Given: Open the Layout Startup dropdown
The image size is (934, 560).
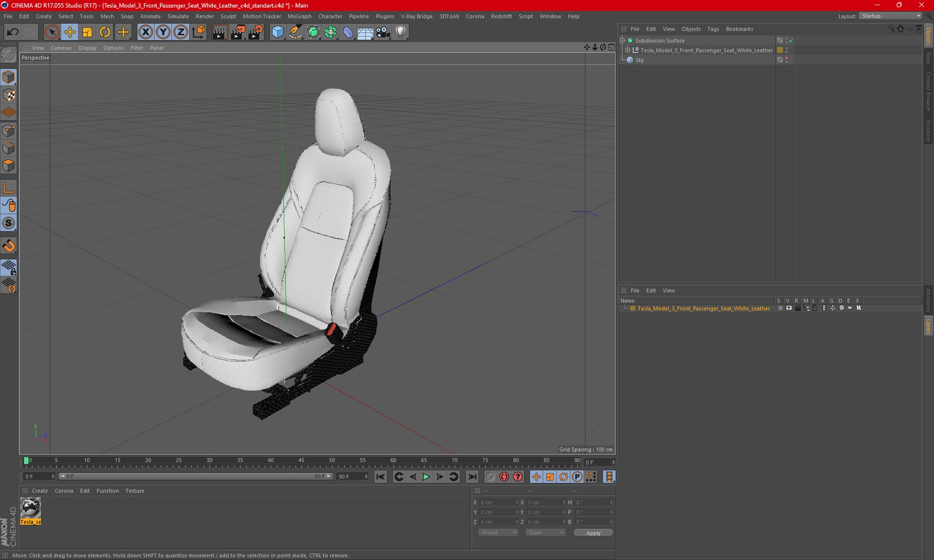Looking at the screenshot, I should pyautogui.click(x=890, y=16).
